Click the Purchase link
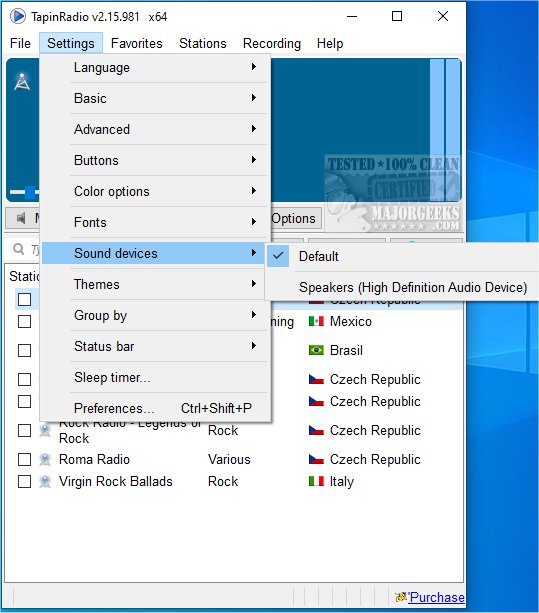 coord(437,597)
